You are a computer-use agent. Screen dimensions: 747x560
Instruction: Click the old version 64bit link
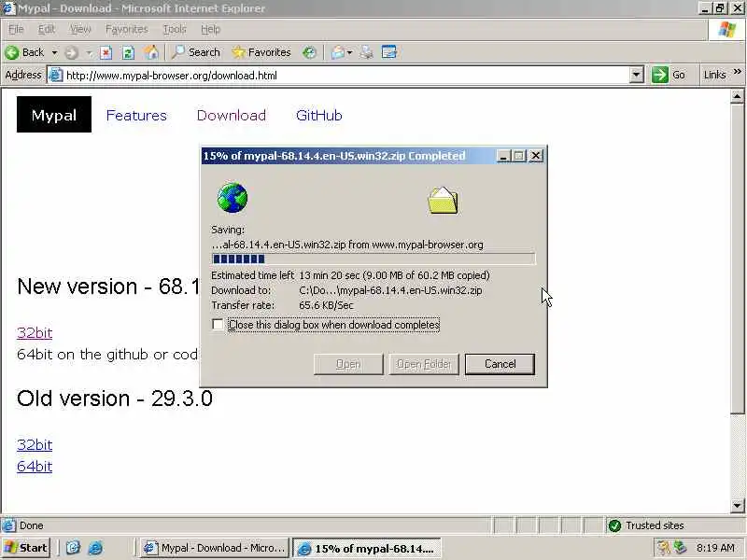click(35, 466)
